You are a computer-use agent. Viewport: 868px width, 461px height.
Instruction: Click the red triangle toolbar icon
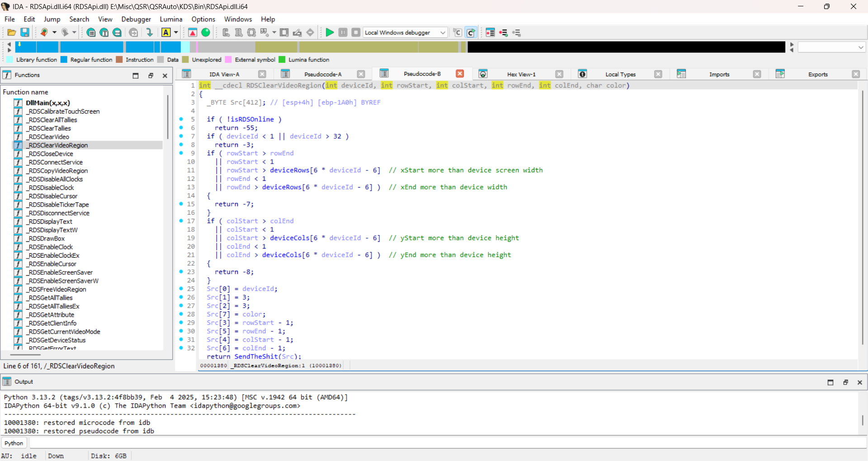[x=193, y=33]
